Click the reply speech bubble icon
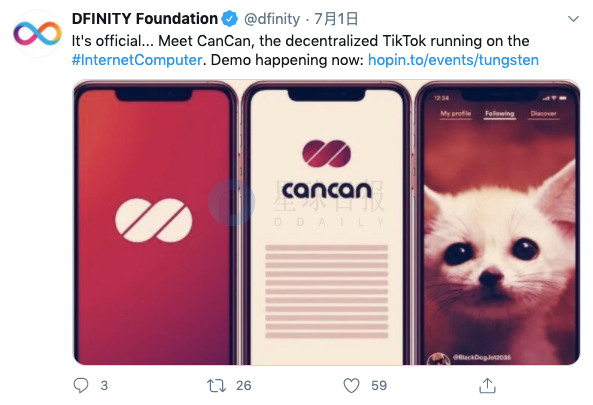The width and height of the screenshot is (593, 405). click(81, 385)
